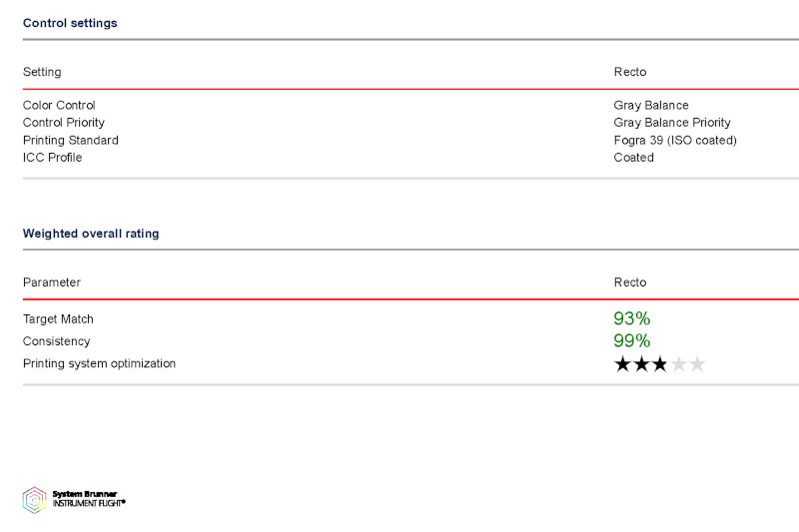Click the Coated ICC profile value
Image resolution: width=799 pixels, height=532 pixels.
pos(634,158)
